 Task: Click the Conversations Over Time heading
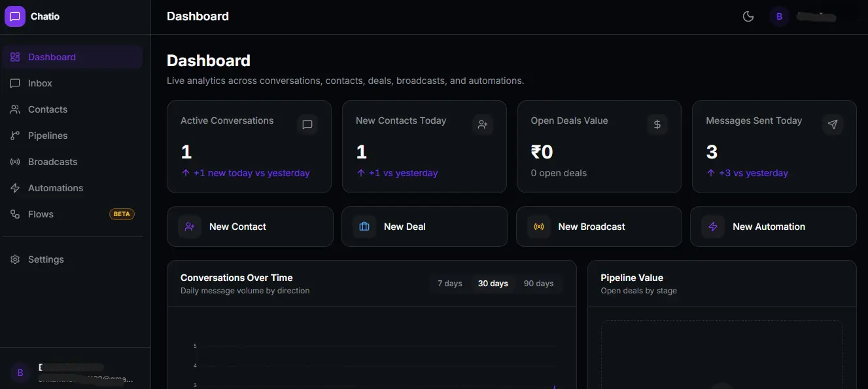(237, 278)
